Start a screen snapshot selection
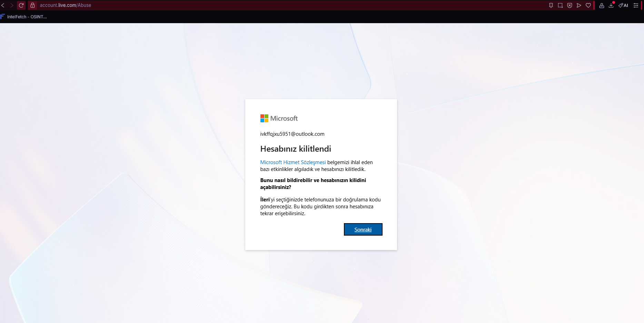The image size is (644, 323). (x=560, y=5)
